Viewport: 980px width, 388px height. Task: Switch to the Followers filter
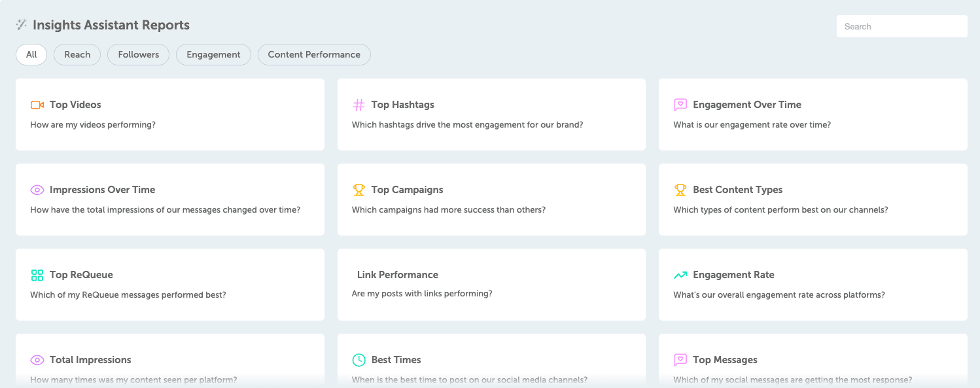coord(138,54)
